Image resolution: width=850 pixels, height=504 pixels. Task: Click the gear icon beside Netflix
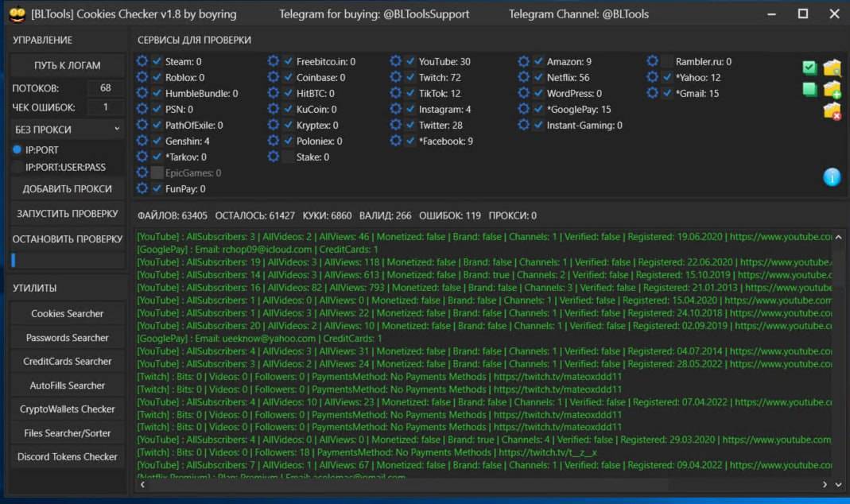click(x=524, y=78)
